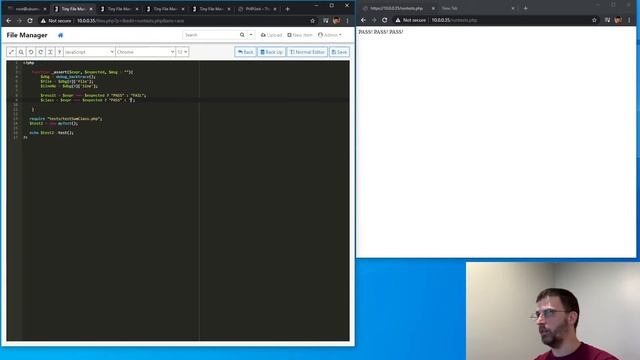Click the Upload link
The image size is (640, 360).
coord(271,35)
